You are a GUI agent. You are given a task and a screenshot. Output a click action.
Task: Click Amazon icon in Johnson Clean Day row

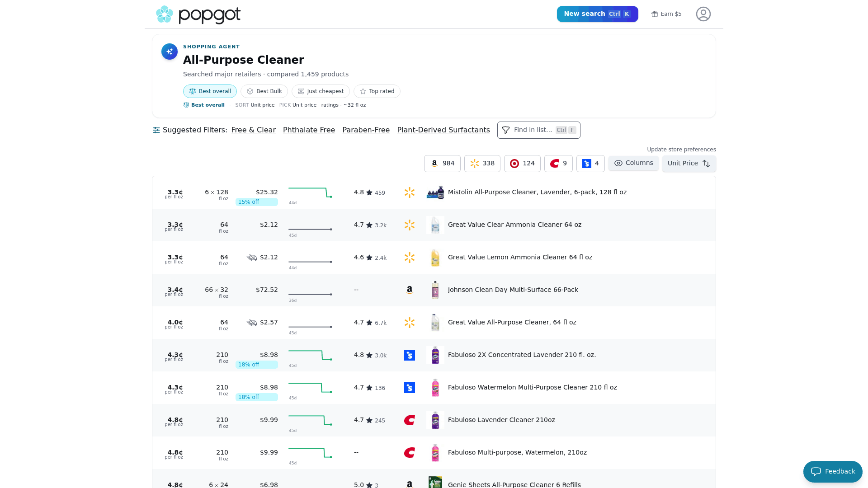click(x=410, y=290)
